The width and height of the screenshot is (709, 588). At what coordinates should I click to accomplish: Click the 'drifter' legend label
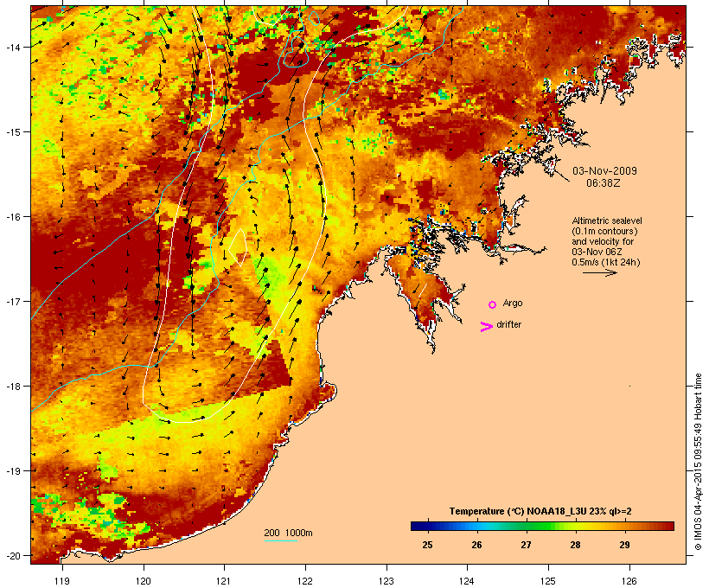click(x=508, y=324)
